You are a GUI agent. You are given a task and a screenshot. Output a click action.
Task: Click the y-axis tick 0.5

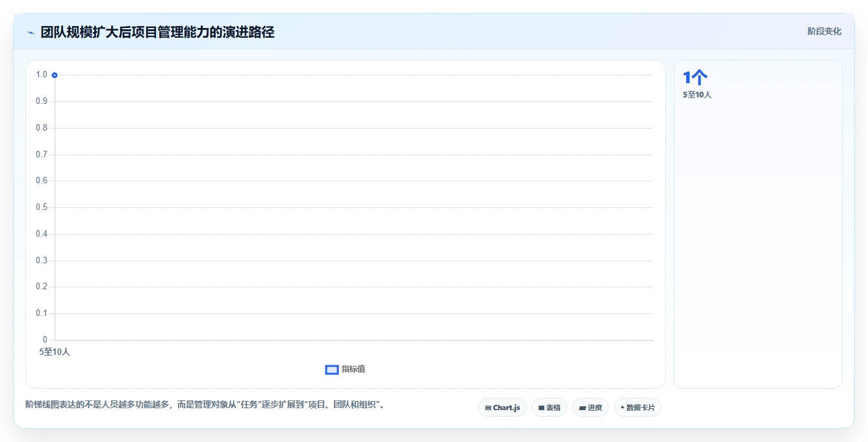tap(42, 207)
